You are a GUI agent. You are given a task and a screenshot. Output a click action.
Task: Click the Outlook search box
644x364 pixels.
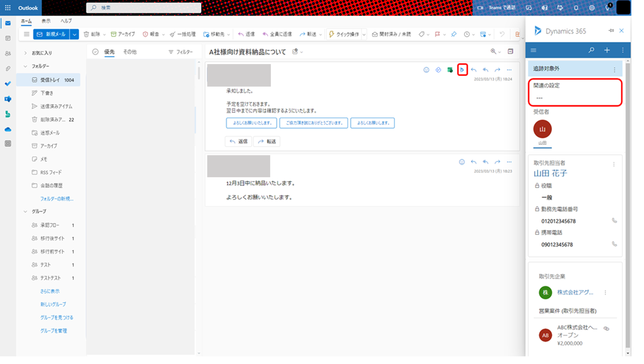pyautogui.click(x=144, y=8)
